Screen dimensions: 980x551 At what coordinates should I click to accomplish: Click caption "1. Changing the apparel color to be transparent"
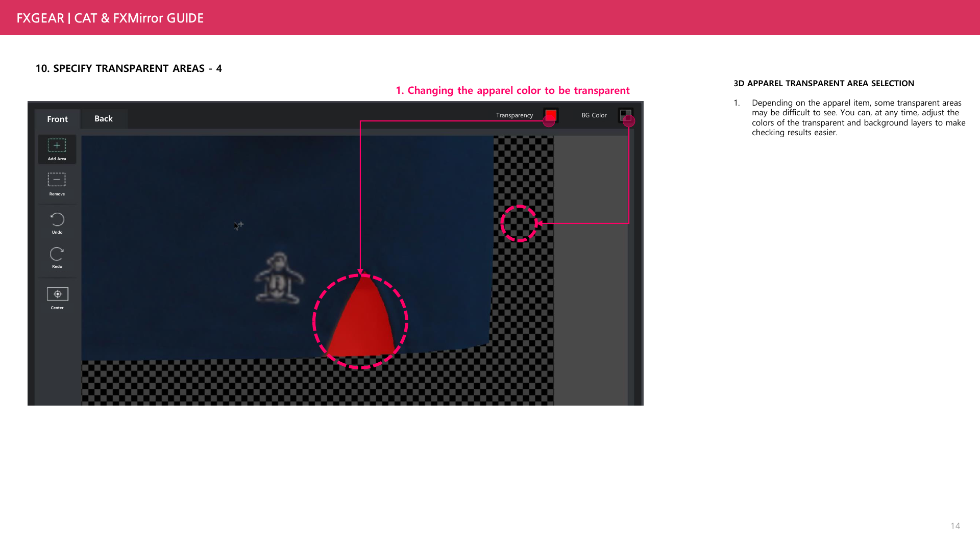(x=512, y=90)
